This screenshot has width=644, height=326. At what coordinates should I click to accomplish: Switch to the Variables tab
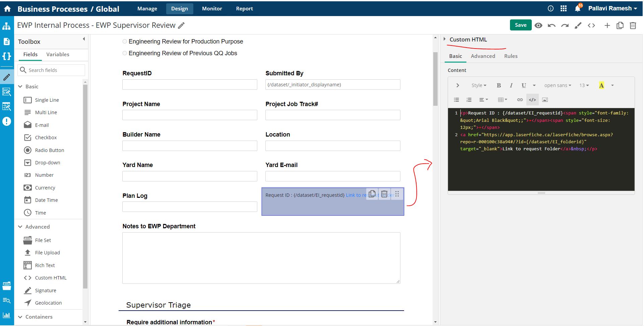pyautogui.click(x=58, y=55)
